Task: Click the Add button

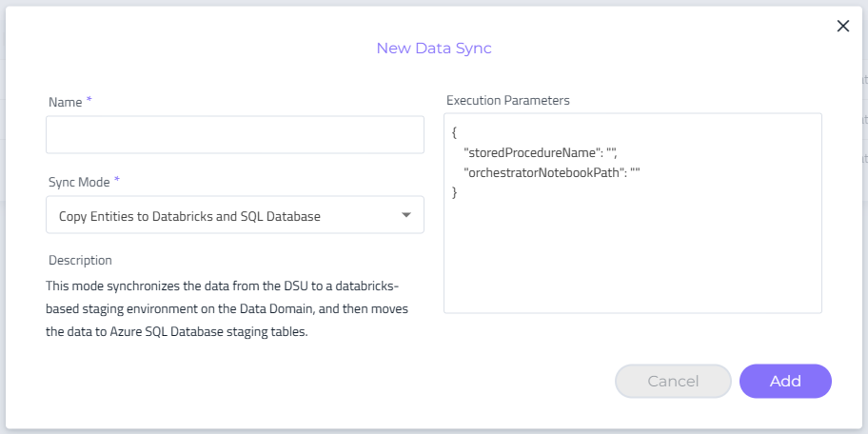Action: tap(785, 381)
